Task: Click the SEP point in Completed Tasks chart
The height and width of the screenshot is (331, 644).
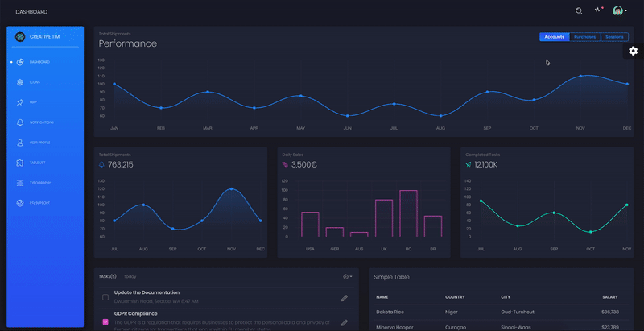Action: coord(554,213)
